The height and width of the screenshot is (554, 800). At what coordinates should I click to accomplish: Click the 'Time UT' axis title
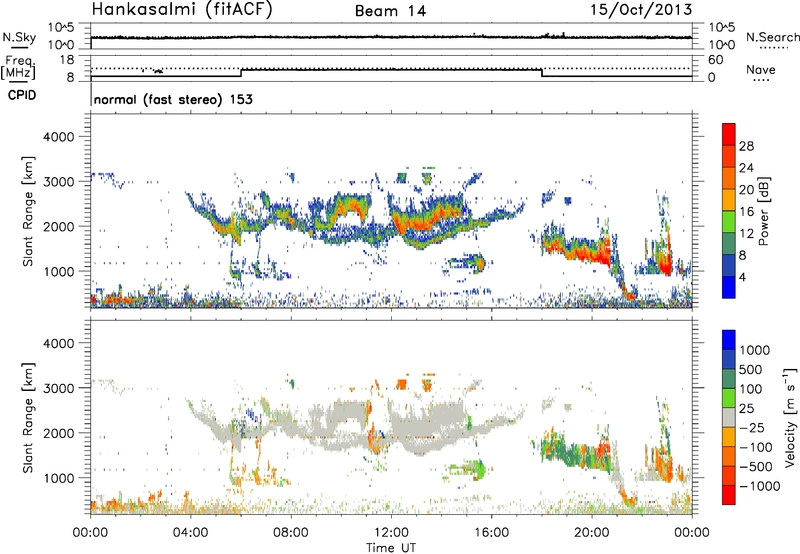click(391, 548)
